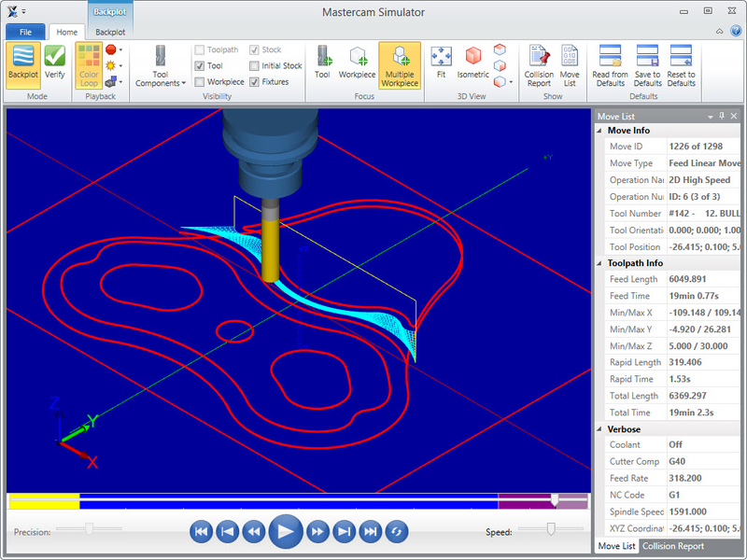This screenshot has height=560, width=747.
Task: Select the Feed Rate value 318.200
Action: click(685, 478)
